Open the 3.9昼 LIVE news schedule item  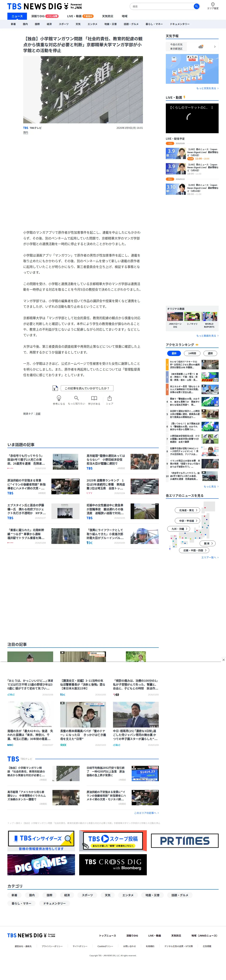coord(192,154)
